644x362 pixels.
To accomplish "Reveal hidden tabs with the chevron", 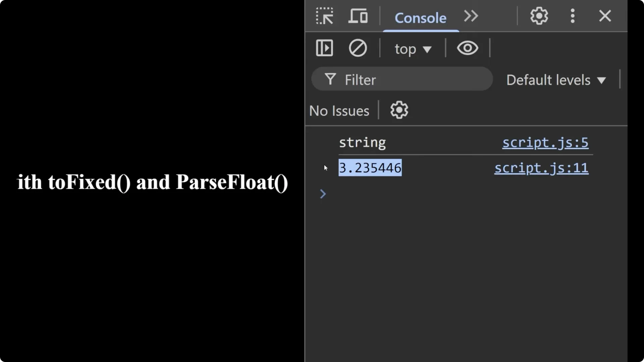I will (x=471, y=16).
